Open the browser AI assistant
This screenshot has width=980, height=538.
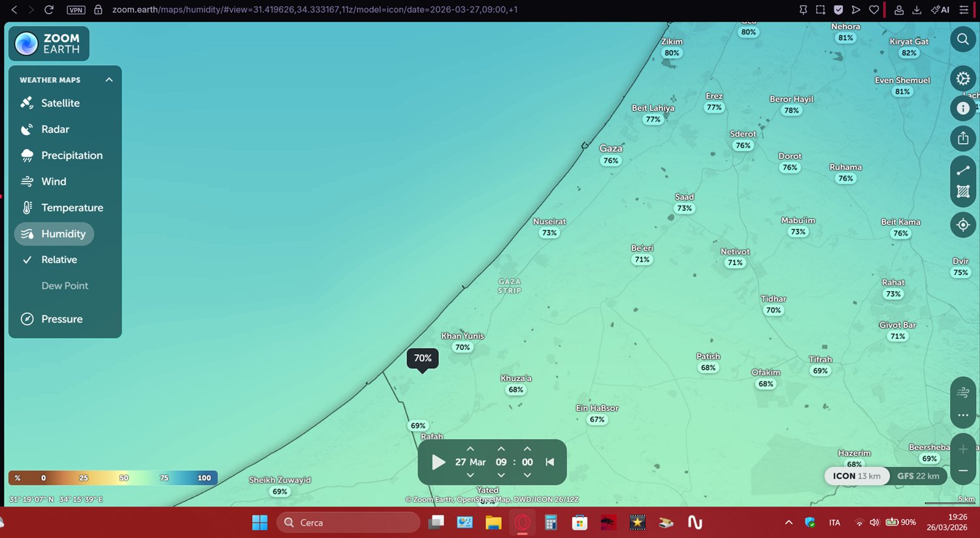(x=940, y=10)
